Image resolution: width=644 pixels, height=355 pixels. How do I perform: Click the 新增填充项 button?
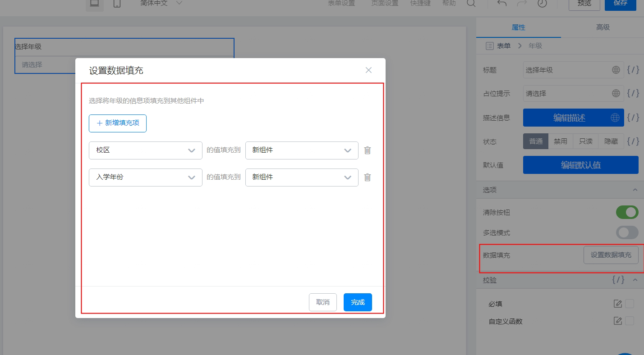click(x=118, y=123)
